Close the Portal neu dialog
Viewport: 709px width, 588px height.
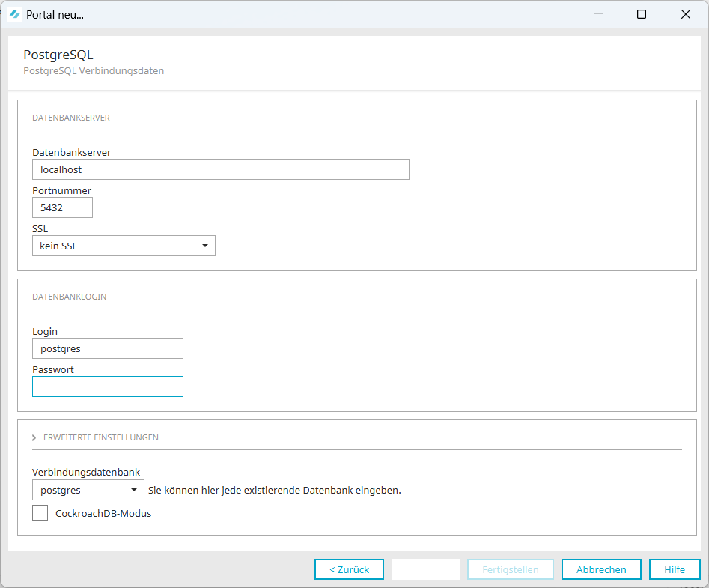click(685, 14)
